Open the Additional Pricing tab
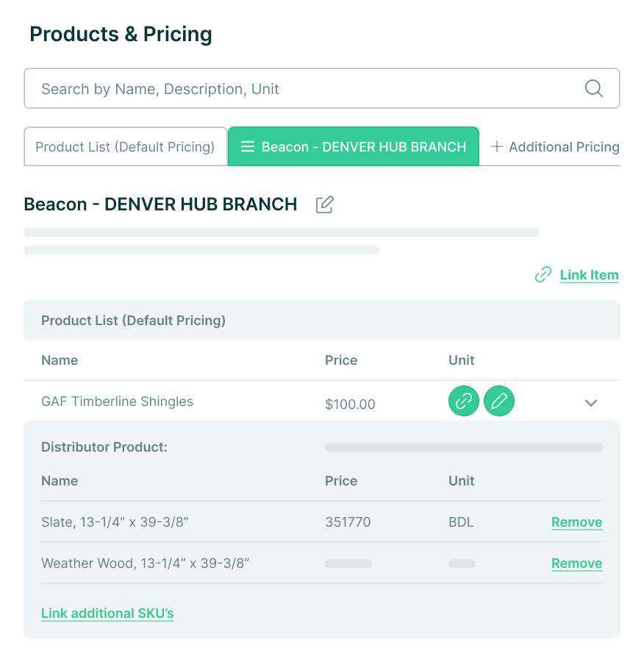Image resolution: width=644 pixels, height=662 pixels. (555, 146)
